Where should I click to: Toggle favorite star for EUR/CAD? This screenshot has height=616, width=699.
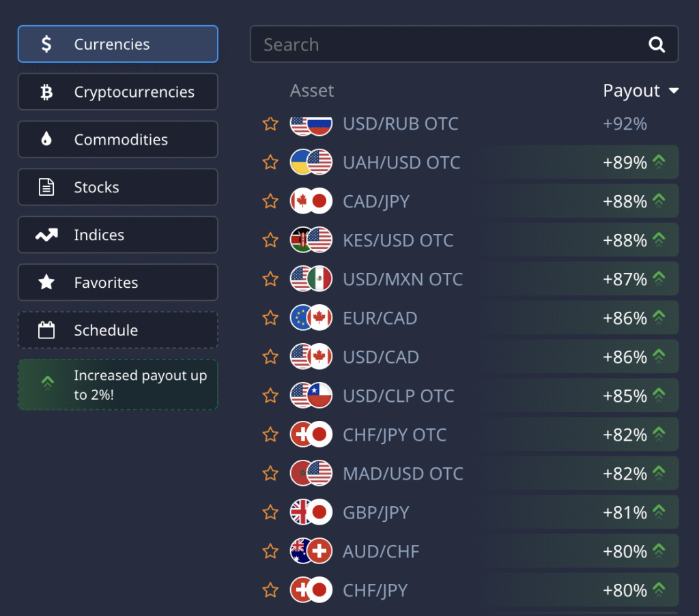pos(270,318)
